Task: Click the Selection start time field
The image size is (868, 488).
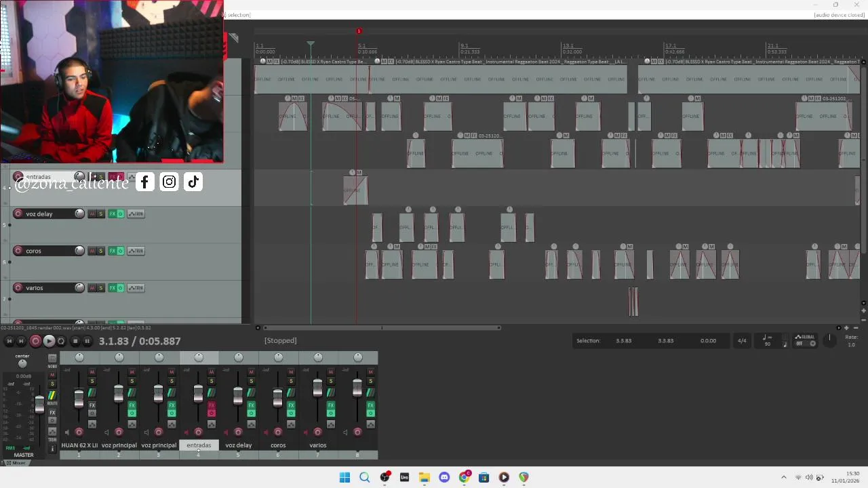Action: [623, 341]
